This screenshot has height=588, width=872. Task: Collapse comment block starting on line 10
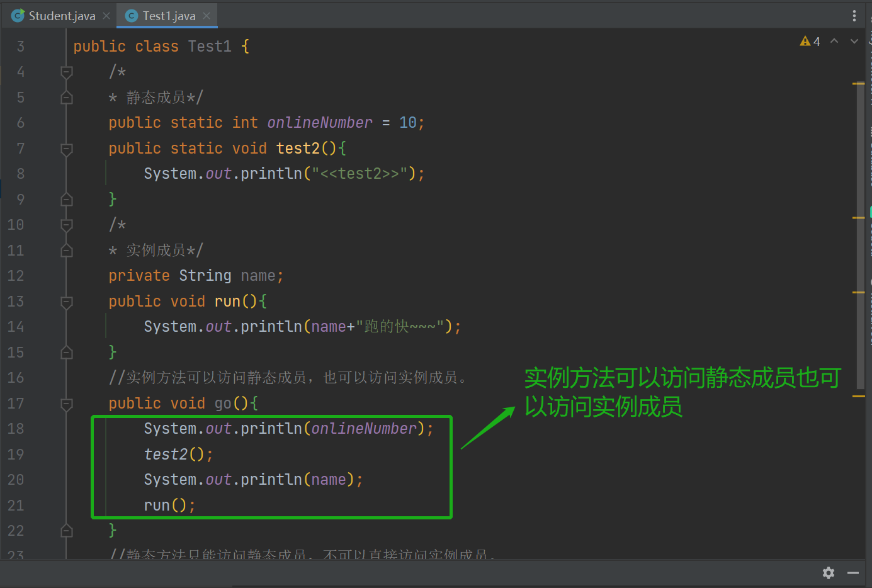pyautogui.click(x=67, y=225)
